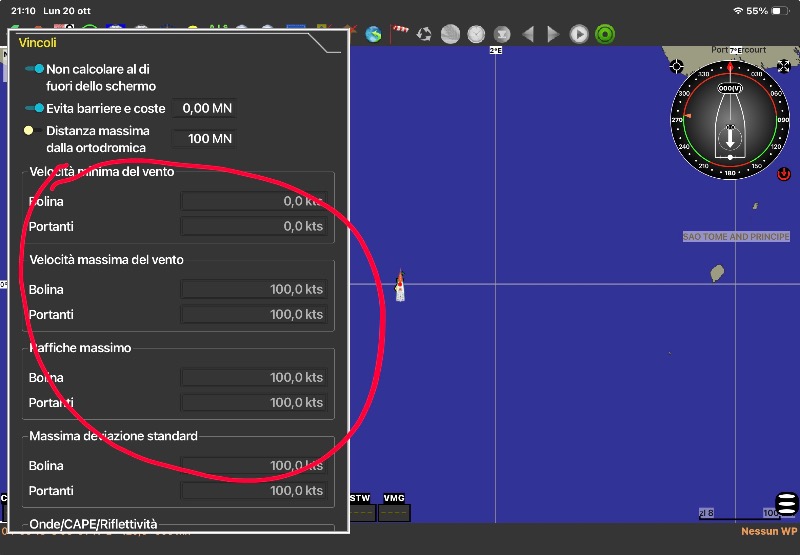Select Portanti field under Velocità massima del vento

253,314
